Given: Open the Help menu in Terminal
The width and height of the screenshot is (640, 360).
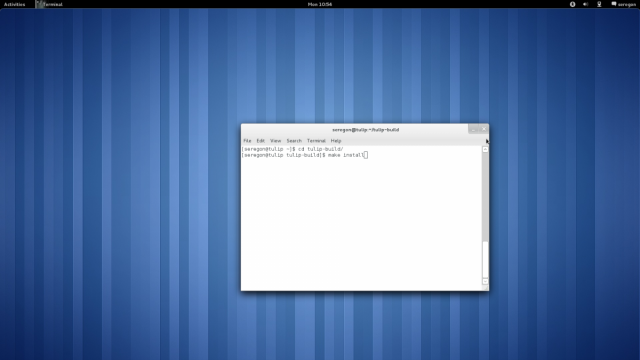Looking at the screenshot, I should (336, 141).
